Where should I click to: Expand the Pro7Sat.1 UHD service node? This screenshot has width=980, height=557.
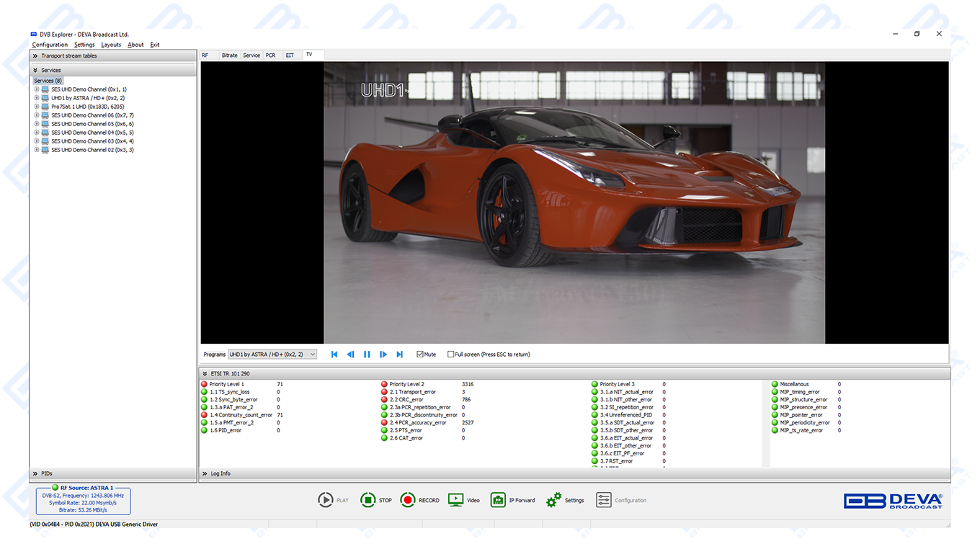(37, 107)
